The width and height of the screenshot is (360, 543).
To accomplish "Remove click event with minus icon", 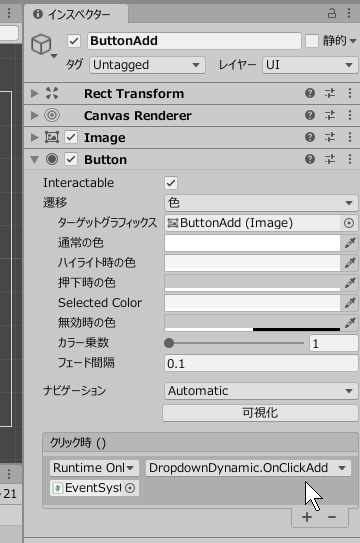I will 332,517.
